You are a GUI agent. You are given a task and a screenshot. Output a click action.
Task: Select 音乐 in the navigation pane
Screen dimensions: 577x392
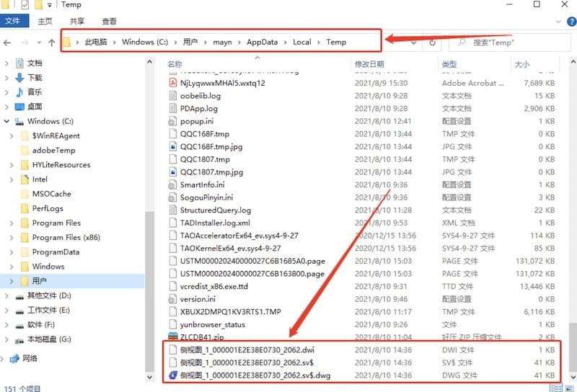coord(35,92)
